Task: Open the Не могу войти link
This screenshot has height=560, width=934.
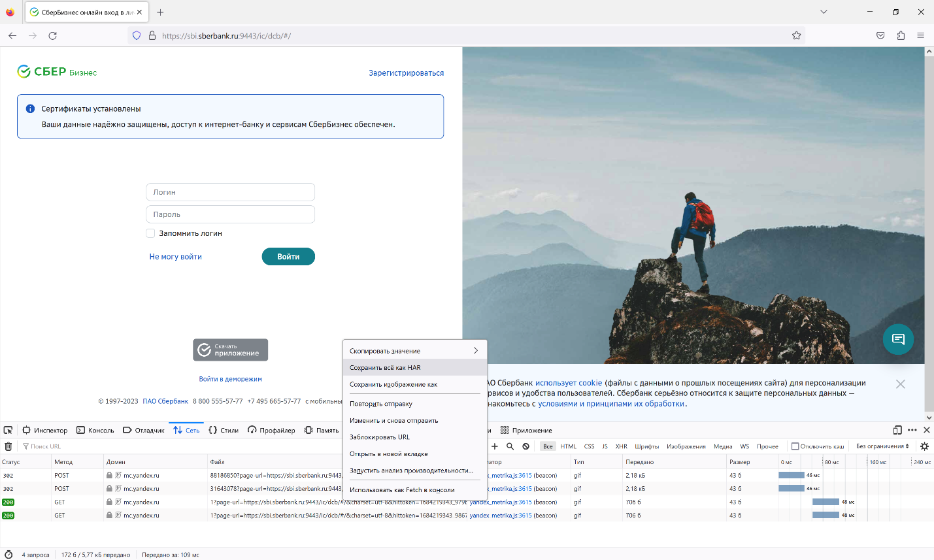Action: pos(175,257)
